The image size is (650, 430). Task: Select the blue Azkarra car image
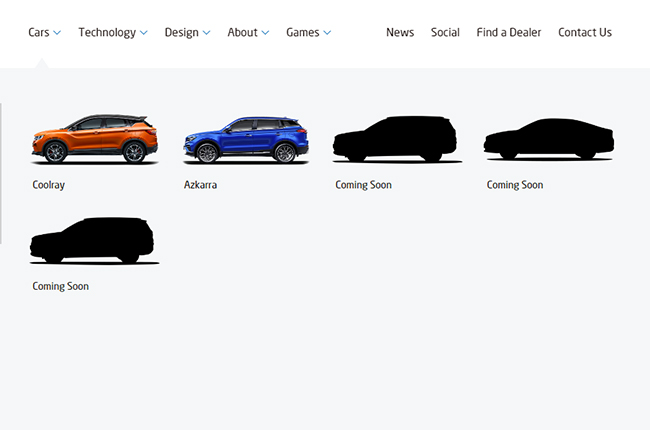(246, 140)
